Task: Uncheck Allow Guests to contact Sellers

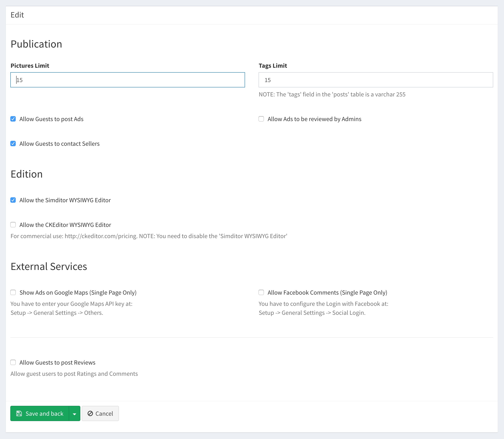Action: pos(13,143)
